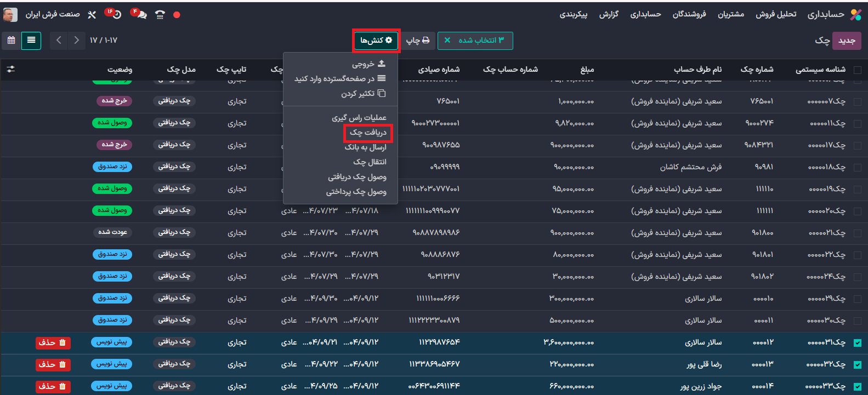Select ارسال به بانک from the actions menu
Image resolution: width=868 pixels, height=395 pixels.
point(365,147)
